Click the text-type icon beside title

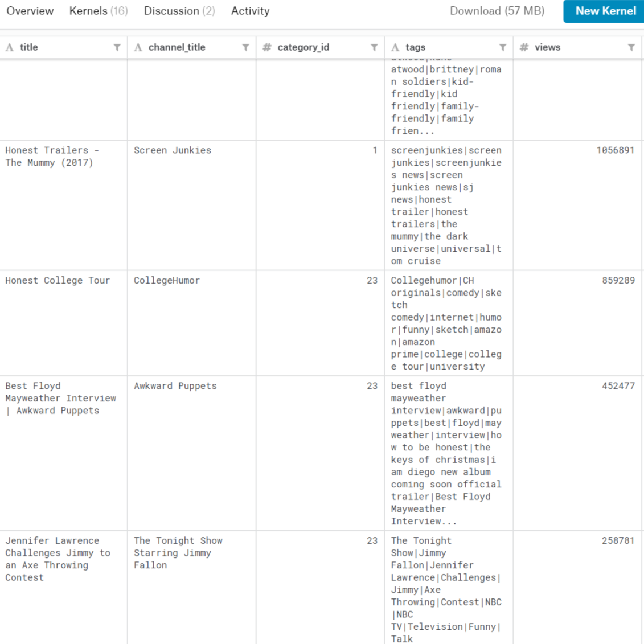[x=10, y=48]
